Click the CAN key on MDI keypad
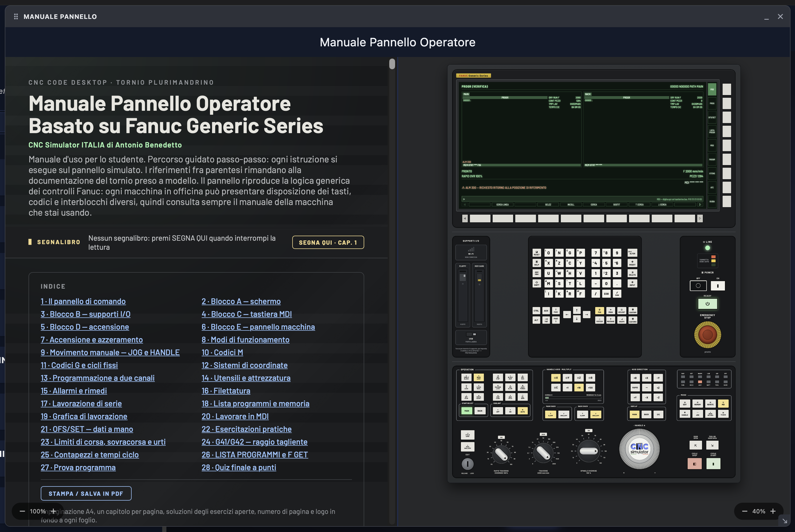This screenshot has height=532, width=795. click(x=617, y=293)
